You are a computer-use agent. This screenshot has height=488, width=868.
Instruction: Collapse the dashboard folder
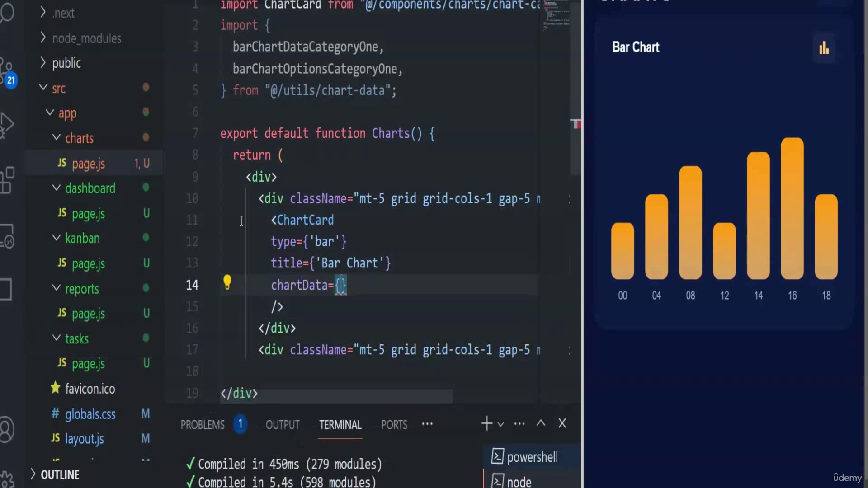[x=57, y=187]
